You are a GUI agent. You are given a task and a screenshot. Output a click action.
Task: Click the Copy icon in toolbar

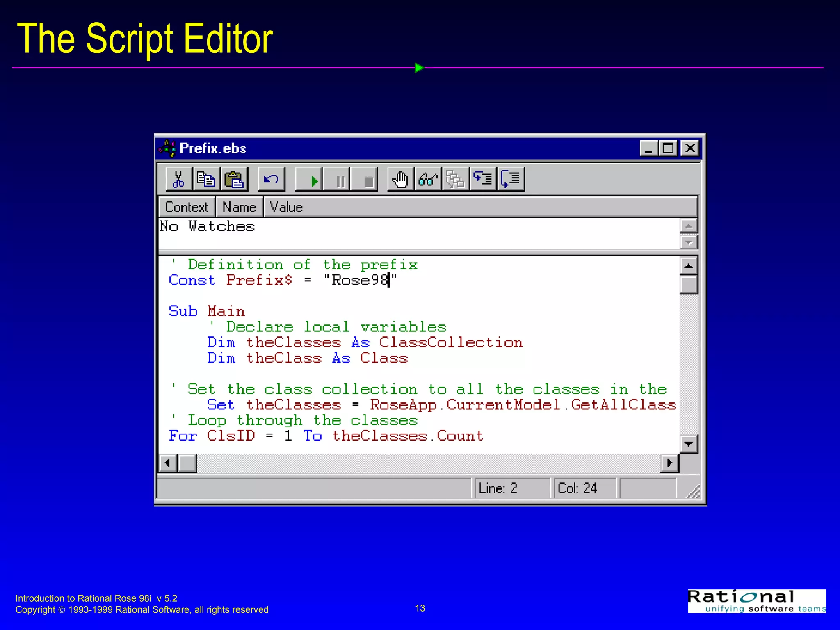pos(206,179)
